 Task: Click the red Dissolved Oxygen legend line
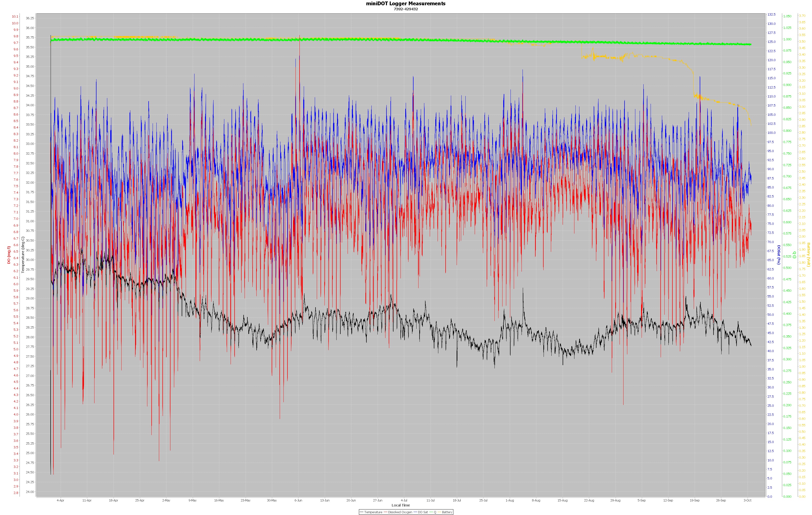[x=386, y=512]
